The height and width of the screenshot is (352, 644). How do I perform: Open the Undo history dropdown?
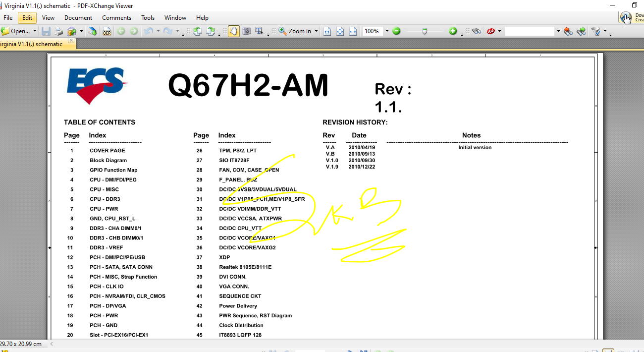tap(158, 31)
